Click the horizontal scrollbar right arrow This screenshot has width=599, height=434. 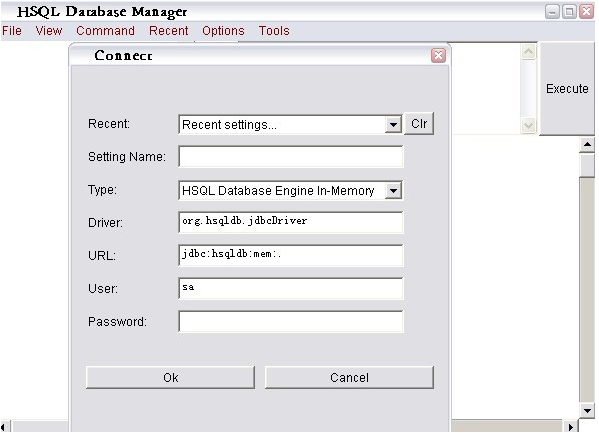(571, 427)
